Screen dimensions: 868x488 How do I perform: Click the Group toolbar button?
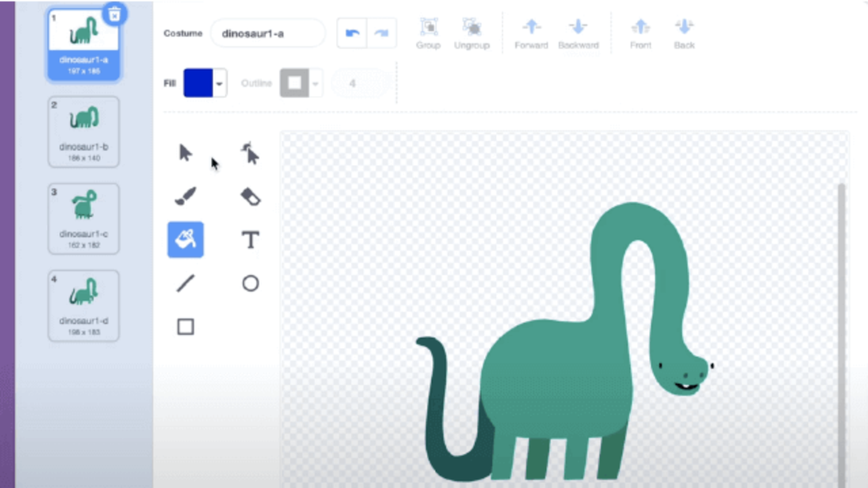click(428, 33)
